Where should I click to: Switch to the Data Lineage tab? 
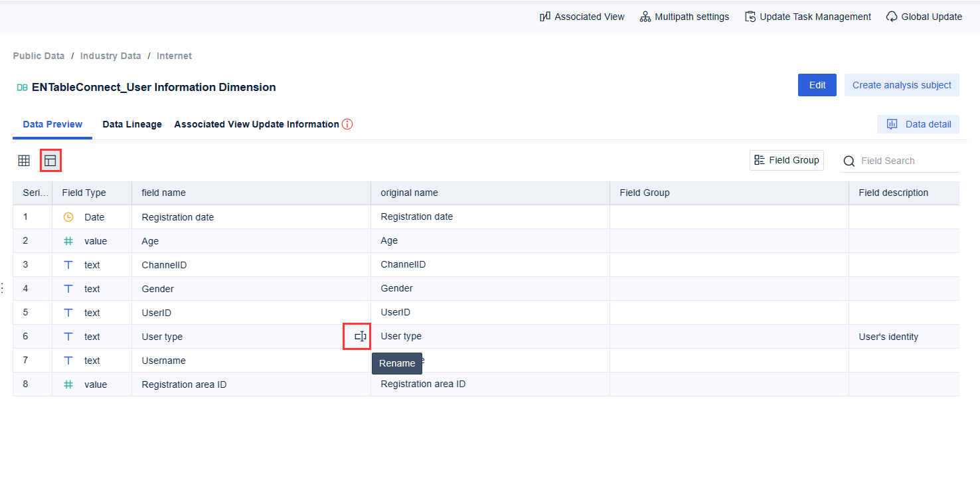(132, 124)
